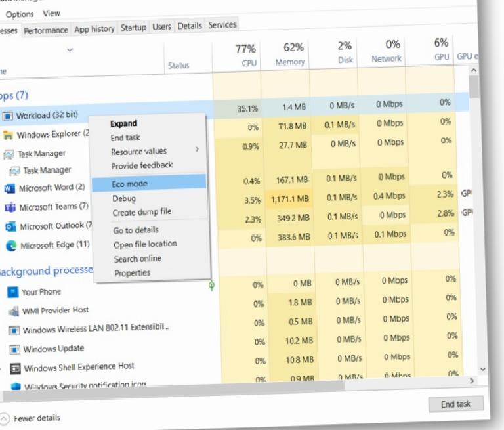Screen dimensions: 504x430
Task: Click the child Task Manager row icon
Action: click(x=14, y=171)
